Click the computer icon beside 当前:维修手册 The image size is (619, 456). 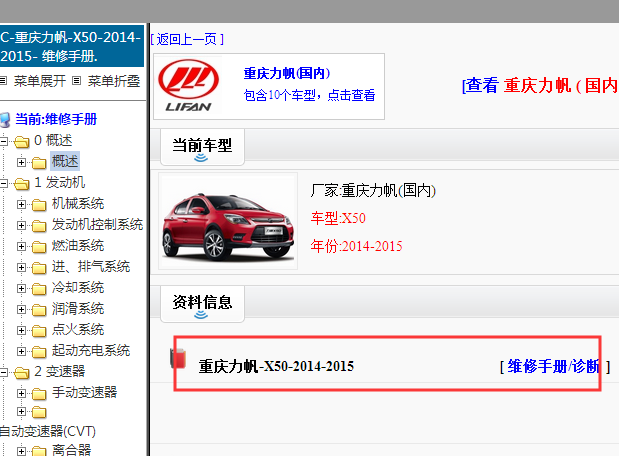pyautogui.click(x=5, y=120)
